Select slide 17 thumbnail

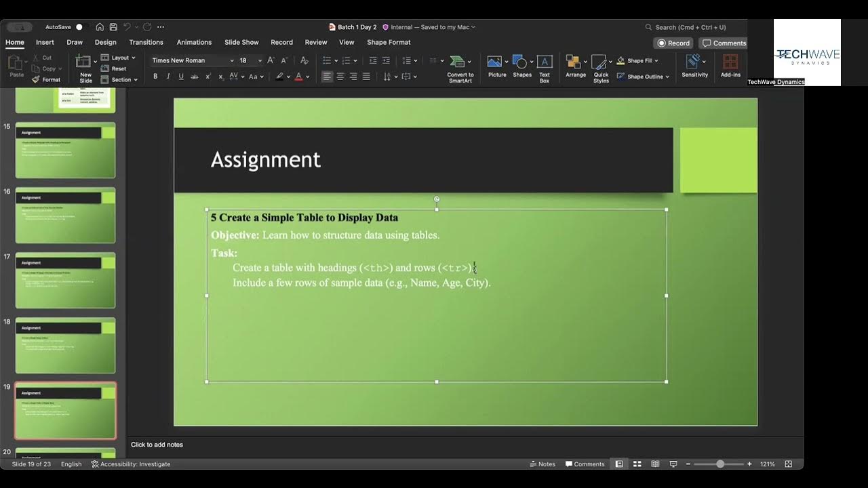[65, 280]
